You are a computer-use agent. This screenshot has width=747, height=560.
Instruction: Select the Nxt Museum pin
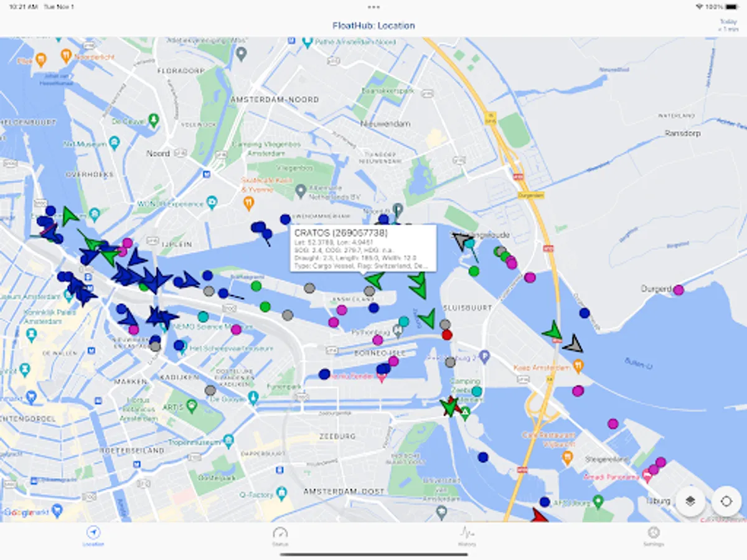pos(114,143)
